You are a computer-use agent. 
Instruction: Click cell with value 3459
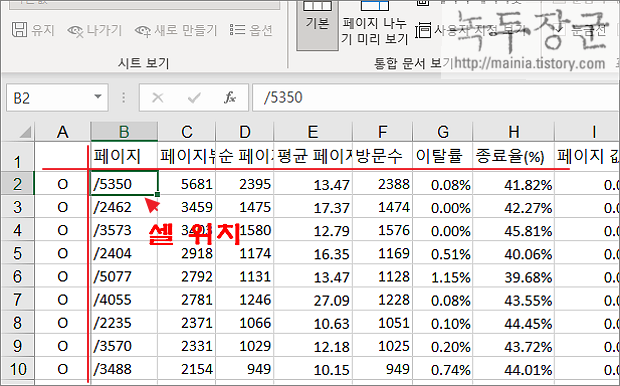187,207
